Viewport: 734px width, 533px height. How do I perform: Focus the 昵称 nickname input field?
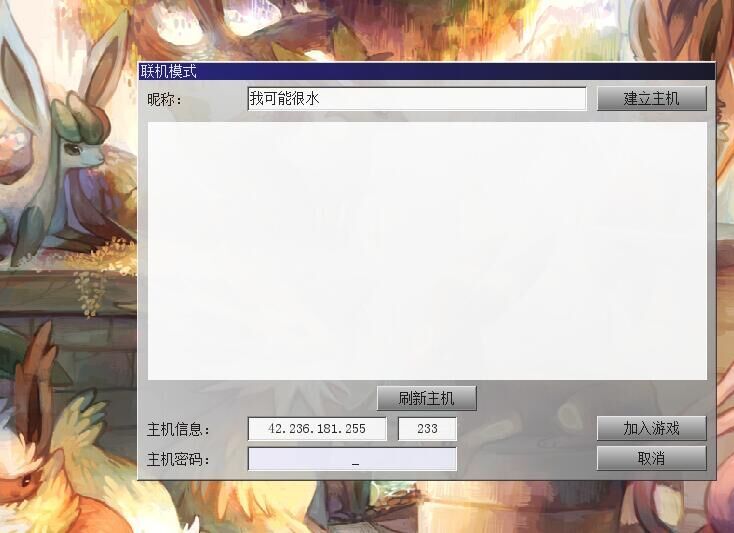tap(417, 99)
